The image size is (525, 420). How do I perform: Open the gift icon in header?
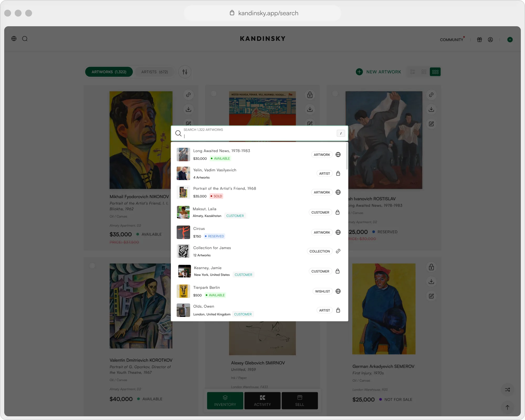pos(479,40)
